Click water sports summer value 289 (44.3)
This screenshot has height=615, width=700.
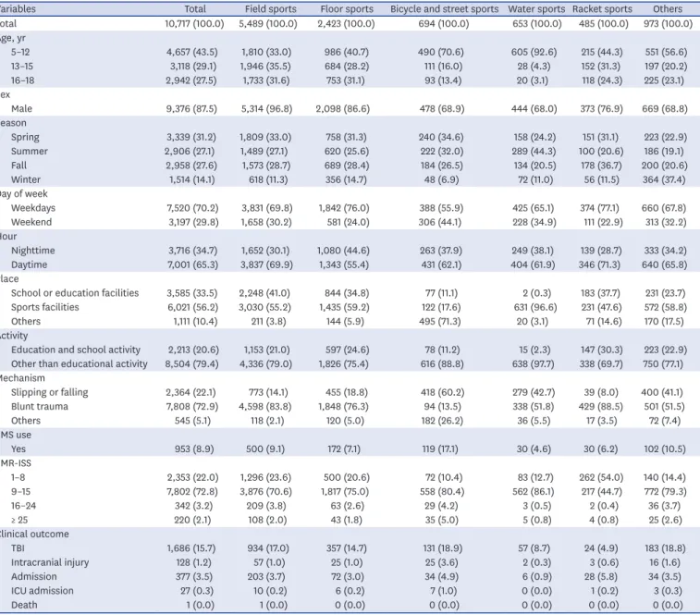[x=534, y=151]
